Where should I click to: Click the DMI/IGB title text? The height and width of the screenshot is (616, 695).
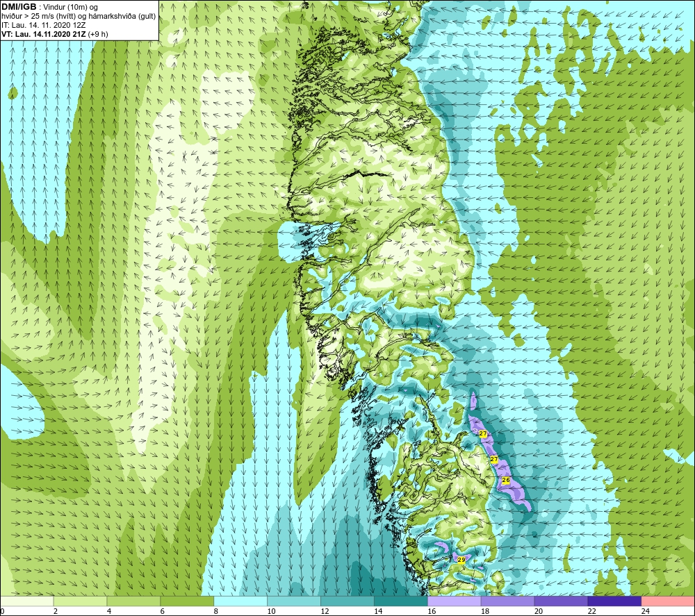coord(19,7)
